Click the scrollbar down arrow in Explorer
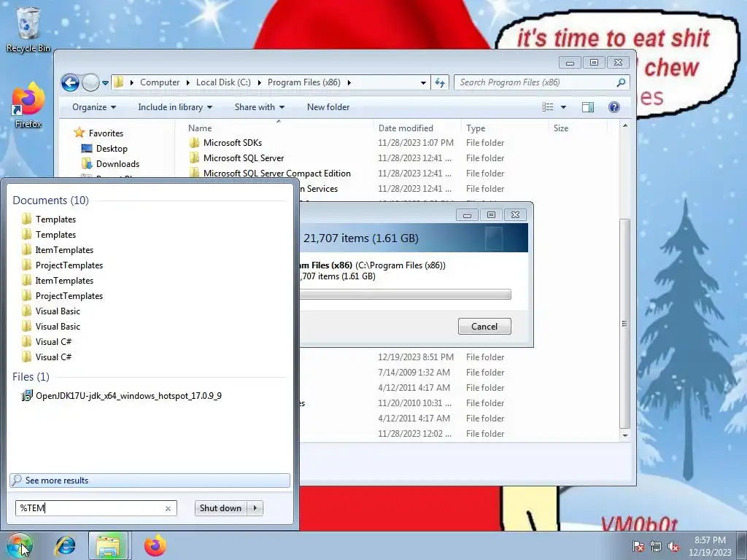 pyautogui.click(x=625, y=435)
